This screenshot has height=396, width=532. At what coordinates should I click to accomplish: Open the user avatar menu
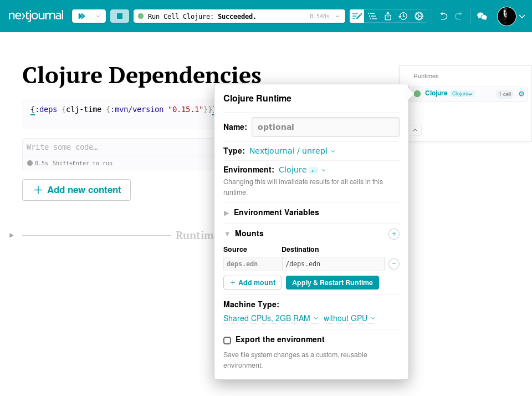click(511, 16)
